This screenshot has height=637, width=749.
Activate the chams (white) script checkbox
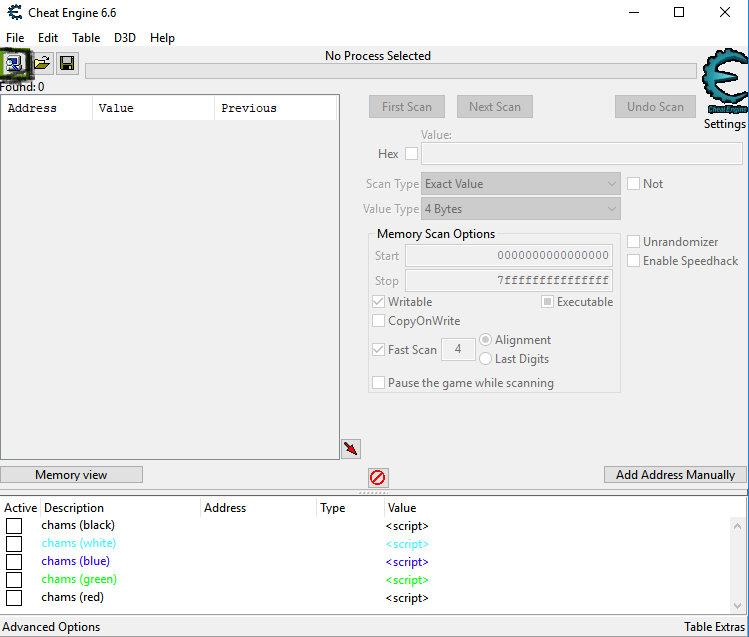[14, 544]
